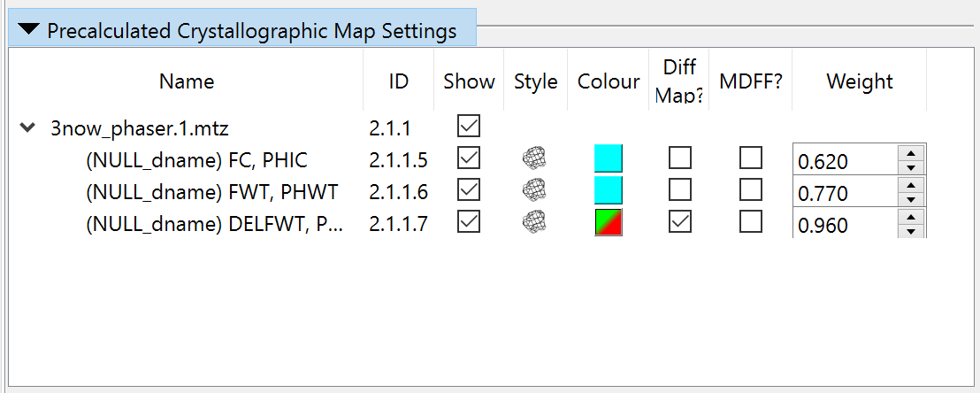The image size is (980, 393).
Task: Toggle Show checkbox for 3now_phaser.1.mtz
Action: point(469,127)
